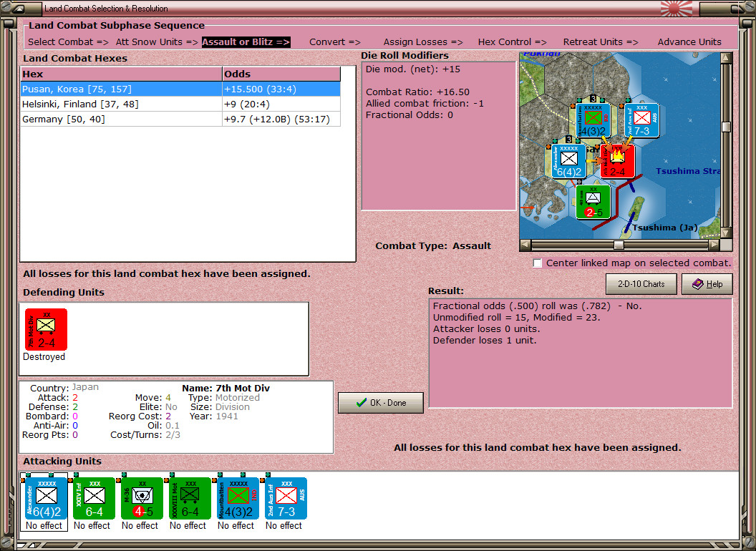Select the XXIV Inf 6-4 attacking unit

(94, 499)
